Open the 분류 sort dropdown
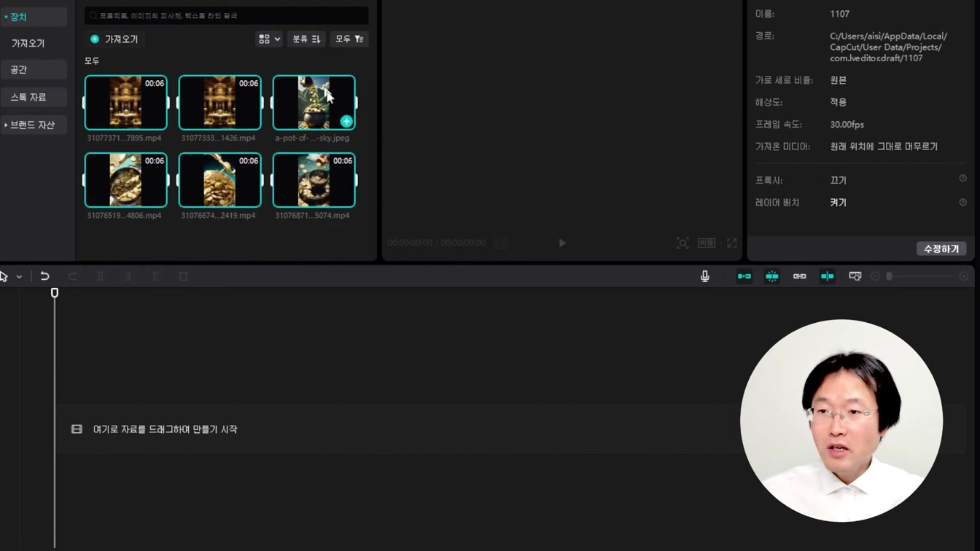Screen dimensions: 980x551 coord(306,39)
